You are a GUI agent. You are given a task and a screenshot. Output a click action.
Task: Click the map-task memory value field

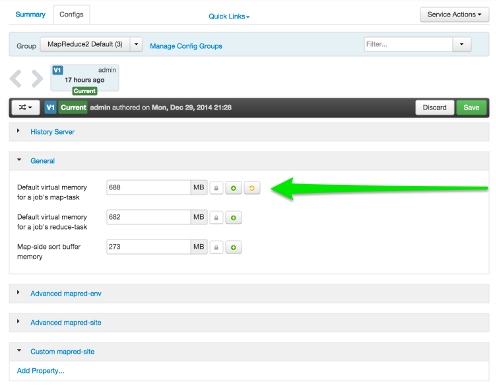[148, 188]
